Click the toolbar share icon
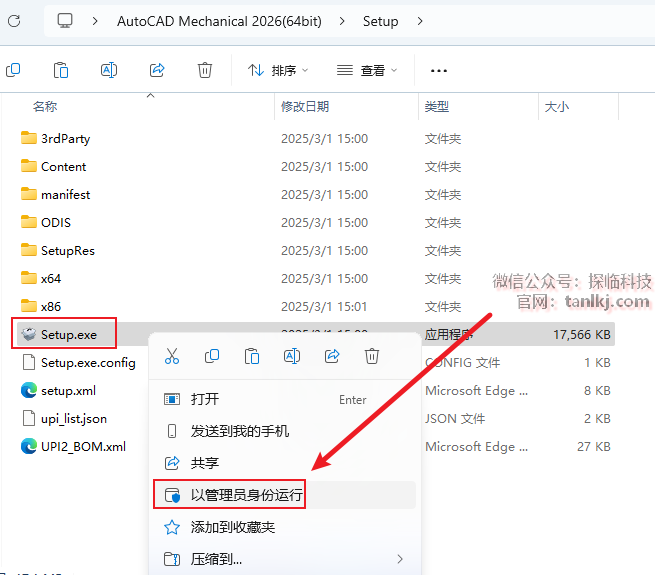Image resolution: width=655 pixels, height=575 pixels. (157, 70)
